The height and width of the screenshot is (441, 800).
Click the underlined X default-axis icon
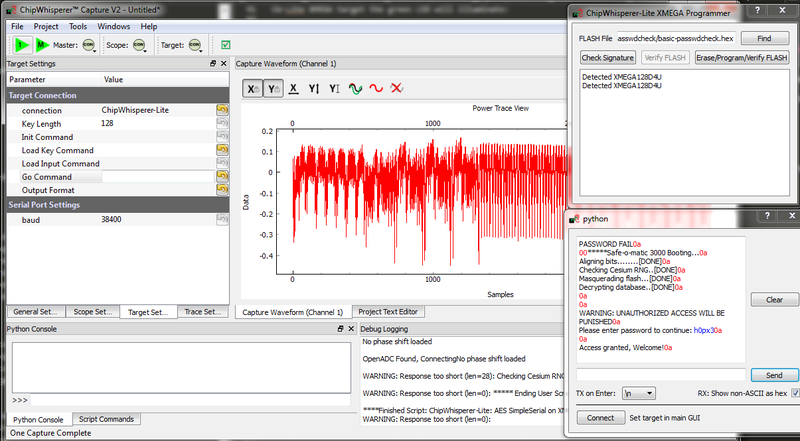tap(293, 89)
